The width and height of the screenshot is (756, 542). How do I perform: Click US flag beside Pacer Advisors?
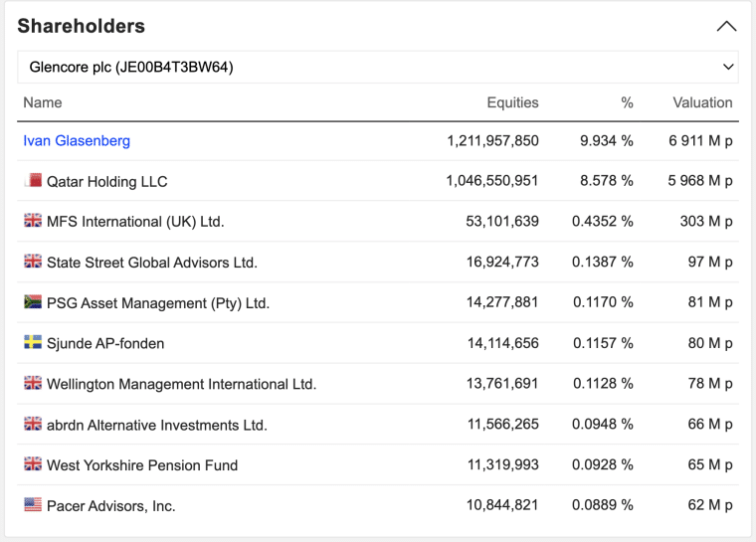pyautogui.click(x=33, y=505)
